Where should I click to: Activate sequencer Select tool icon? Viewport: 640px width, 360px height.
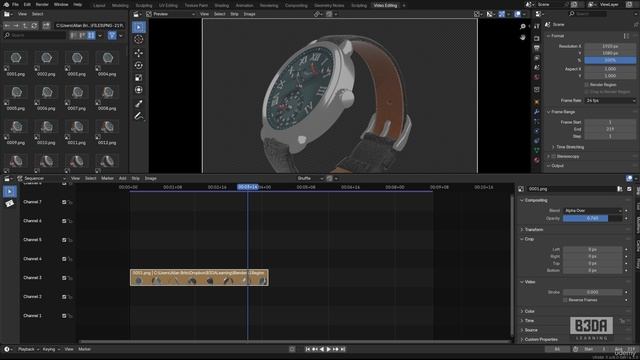[x=10, y=191]
